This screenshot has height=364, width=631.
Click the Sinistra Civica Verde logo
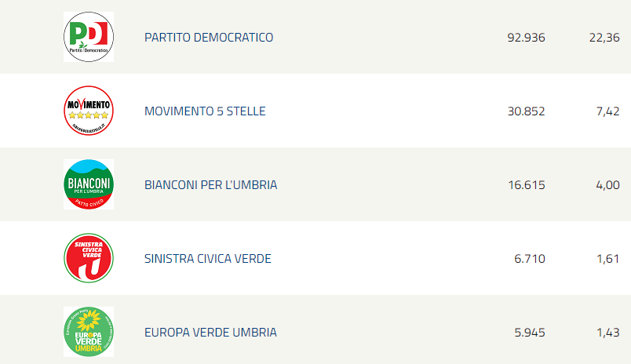(x=89, y=258)
